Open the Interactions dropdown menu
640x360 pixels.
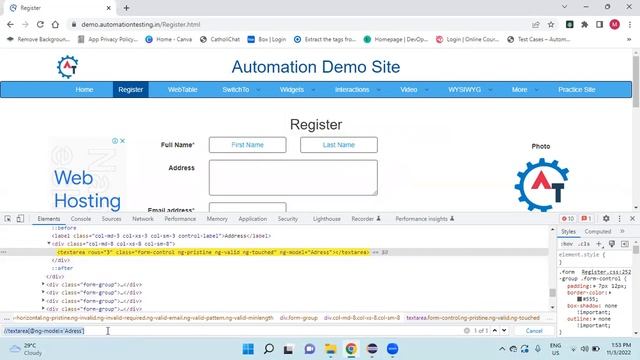coord(358,90)
